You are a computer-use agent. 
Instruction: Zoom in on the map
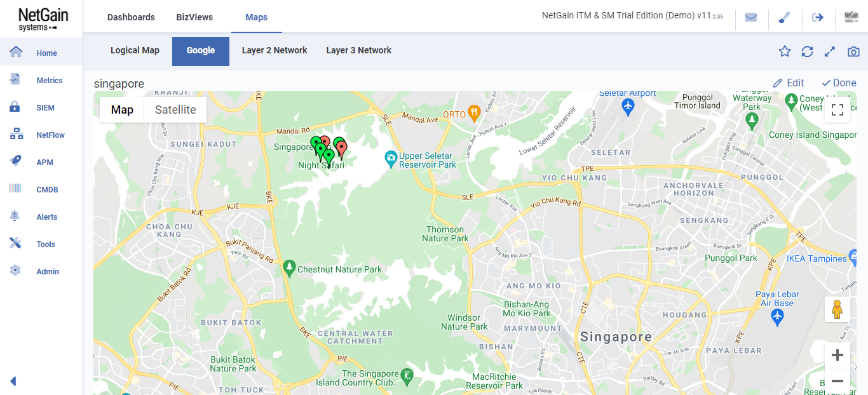click(x=837, y=355)
